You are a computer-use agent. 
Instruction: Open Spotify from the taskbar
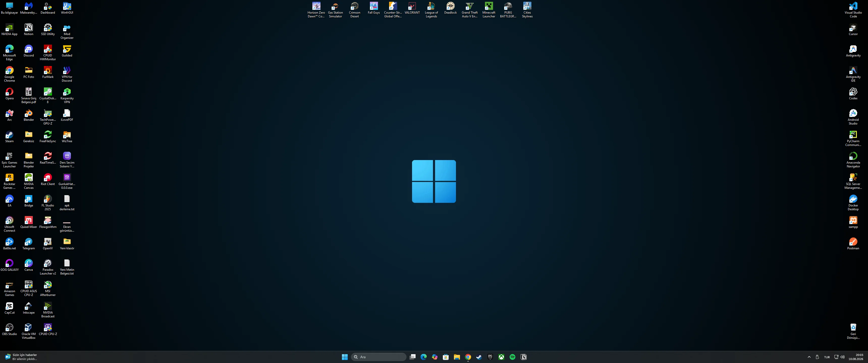[x=512, y=357]
